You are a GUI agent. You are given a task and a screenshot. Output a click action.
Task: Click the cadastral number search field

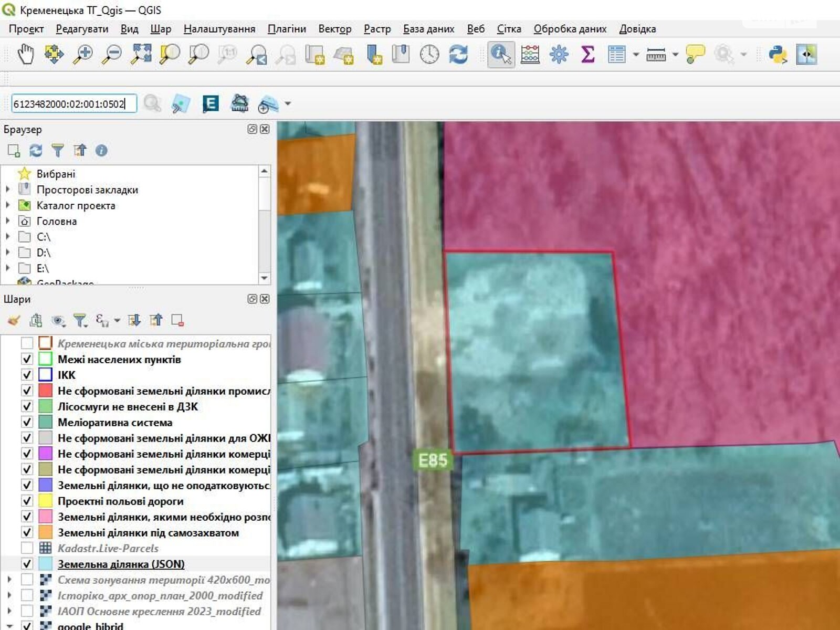[73, 104]
